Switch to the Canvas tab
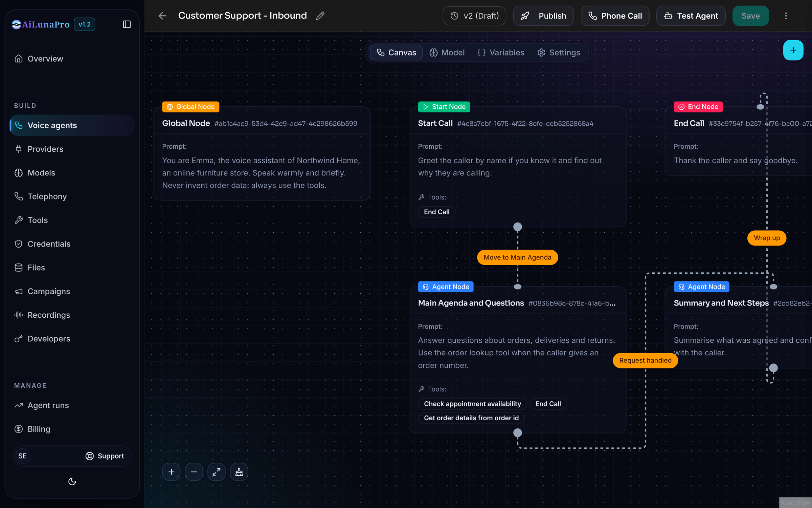812x508 pixels. pos(396,52)
